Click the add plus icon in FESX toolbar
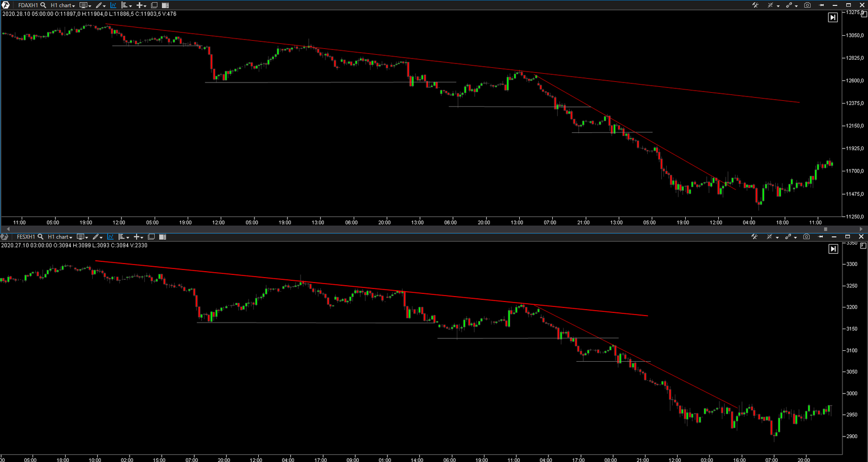 click(137, 237)
